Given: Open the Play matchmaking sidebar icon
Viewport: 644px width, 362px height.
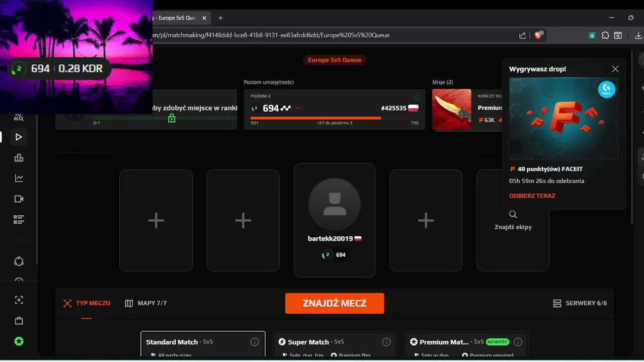Looking at the screenshot, I should [19, 137].
